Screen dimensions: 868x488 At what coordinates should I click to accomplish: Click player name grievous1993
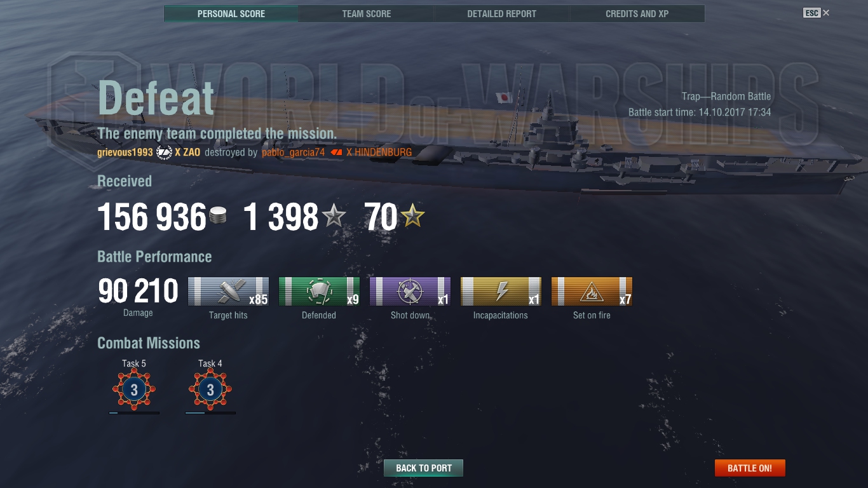125,152
